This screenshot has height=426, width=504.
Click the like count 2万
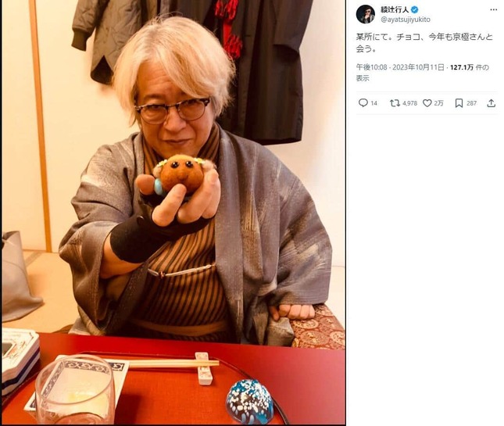coord(438,103)
